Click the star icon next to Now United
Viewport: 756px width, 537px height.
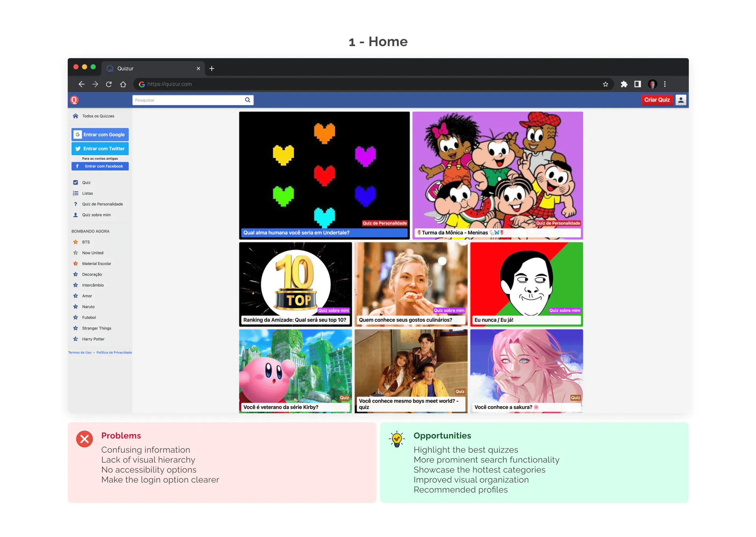[76, 253]
